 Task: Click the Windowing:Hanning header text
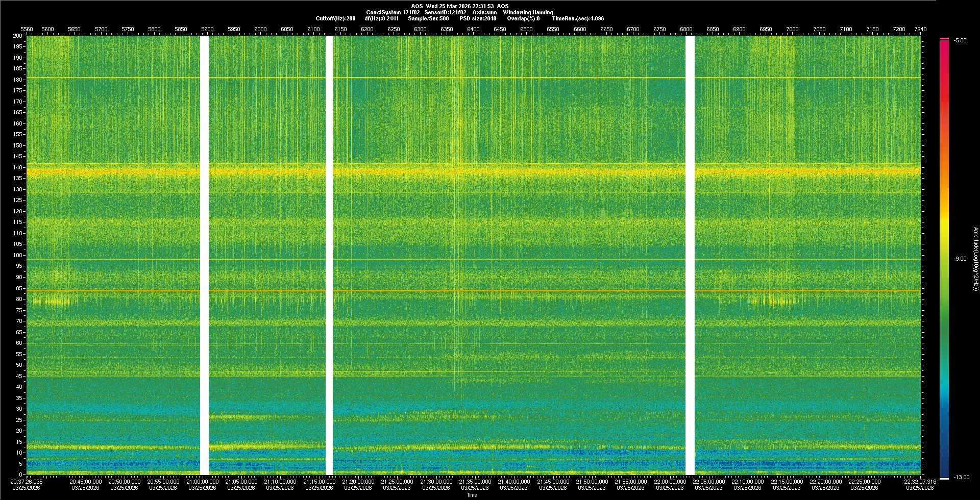pyautogui.click(x=528, y=12)
